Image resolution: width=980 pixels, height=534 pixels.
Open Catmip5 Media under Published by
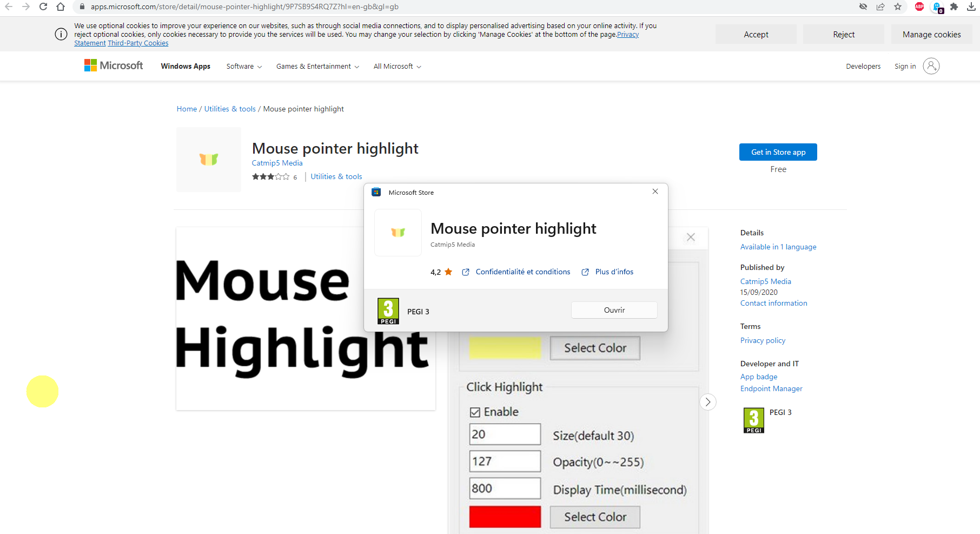(x=766, y=281)
